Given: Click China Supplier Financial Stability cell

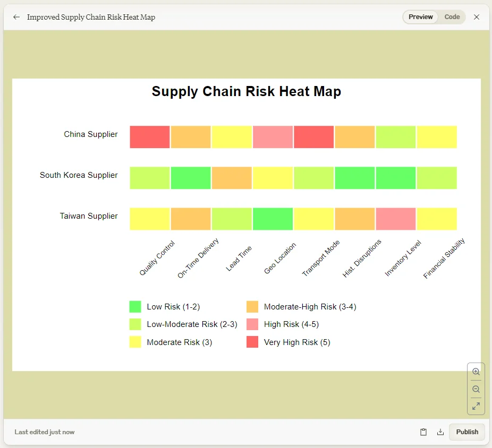Looking at the screenshot, I should 437,137.
